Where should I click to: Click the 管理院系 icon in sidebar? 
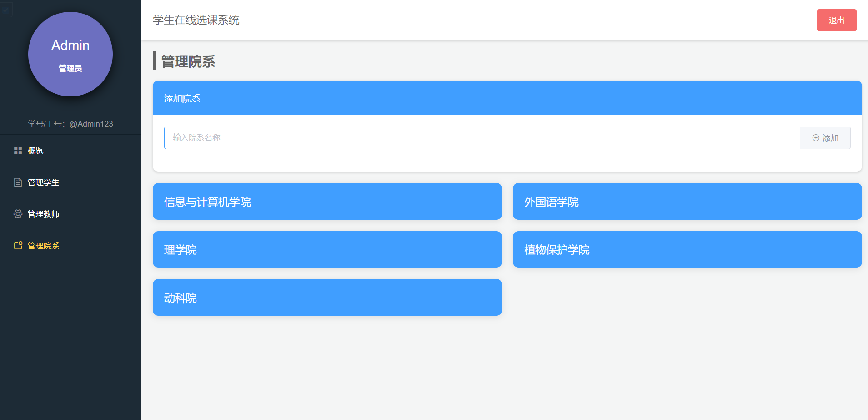click(18, 246)
